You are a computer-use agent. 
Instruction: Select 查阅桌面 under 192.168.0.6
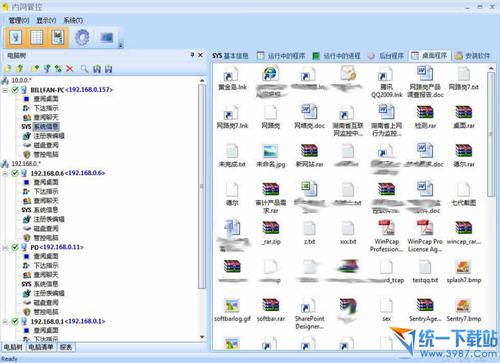46,182
